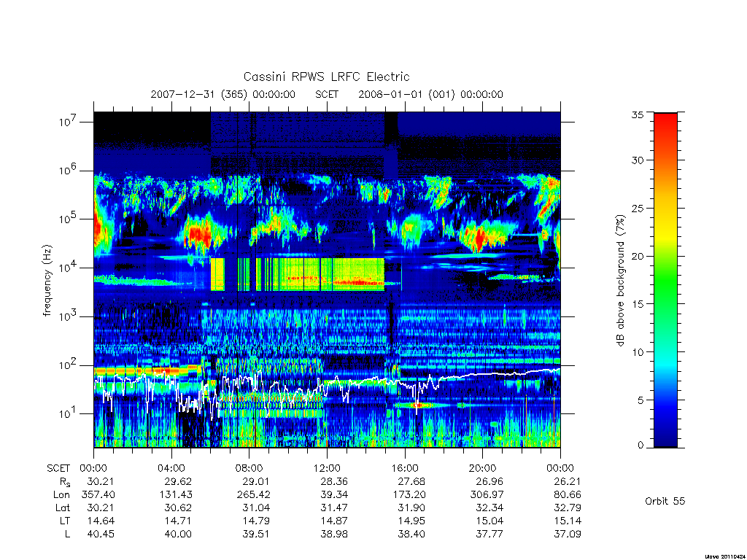Click the end date 2008-01-01 (001) text
Screen dimensions: 747x560
406,94
